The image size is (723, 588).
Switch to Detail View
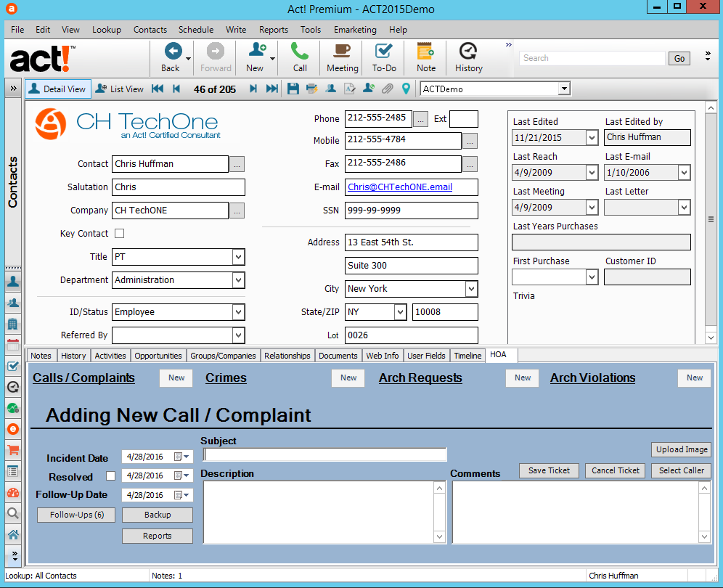pos(58,89)
